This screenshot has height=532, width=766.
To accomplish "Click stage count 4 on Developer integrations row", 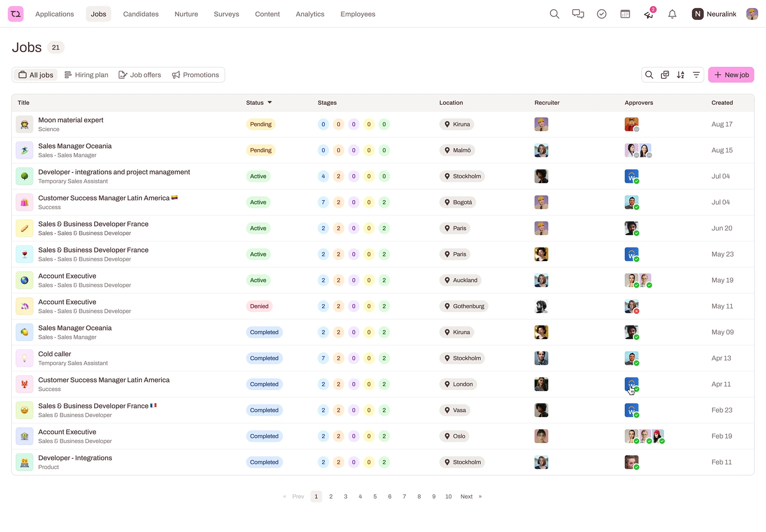I will pyautogui.click(x=323, y=176).
